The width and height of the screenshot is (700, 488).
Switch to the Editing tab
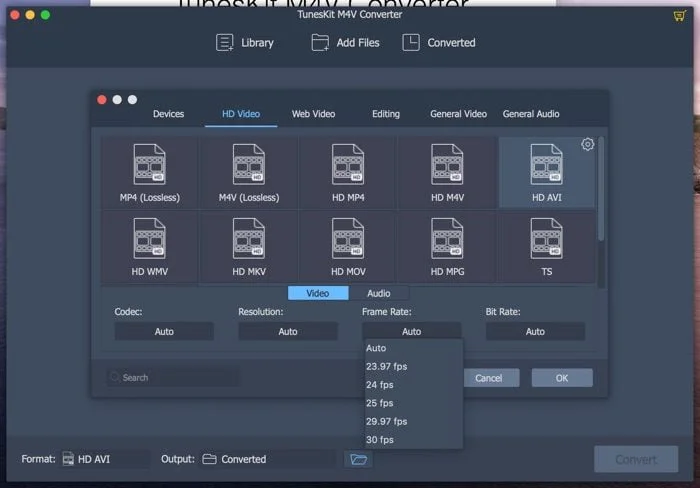[x=386, y=114]
